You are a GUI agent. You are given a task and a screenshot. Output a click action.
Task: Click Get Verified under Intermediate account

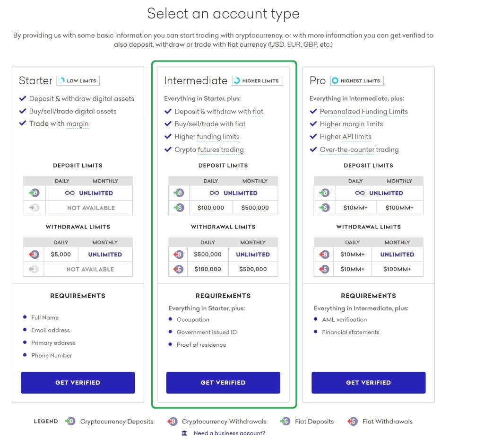coord(223,382)
